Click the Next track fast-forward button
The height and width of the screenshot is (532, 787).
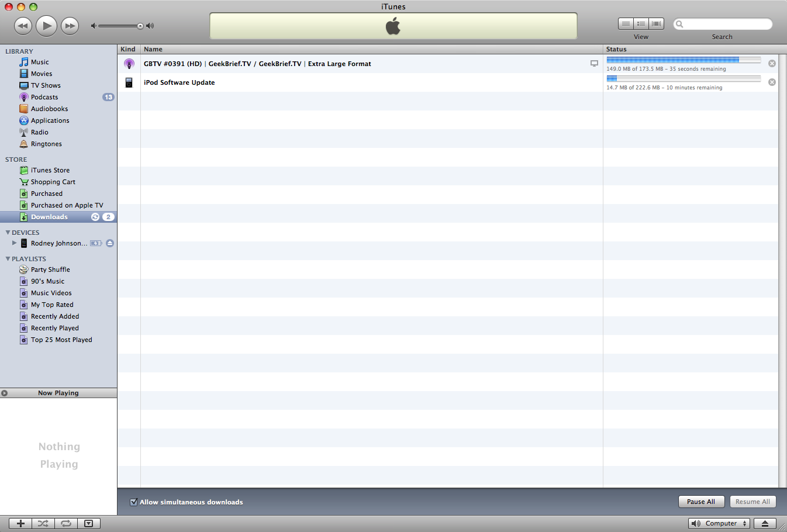pyautogui.click(x=70, y=26)
